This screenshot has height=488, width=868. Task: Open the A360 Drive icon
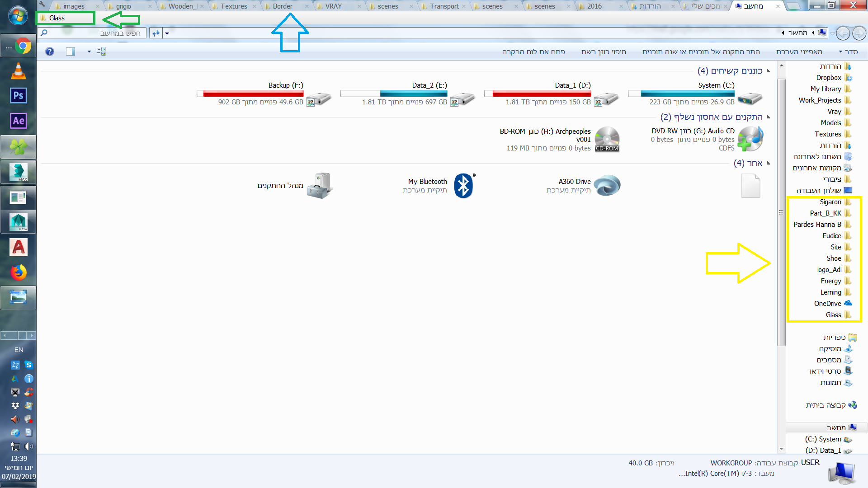click(x=607, y=186)
